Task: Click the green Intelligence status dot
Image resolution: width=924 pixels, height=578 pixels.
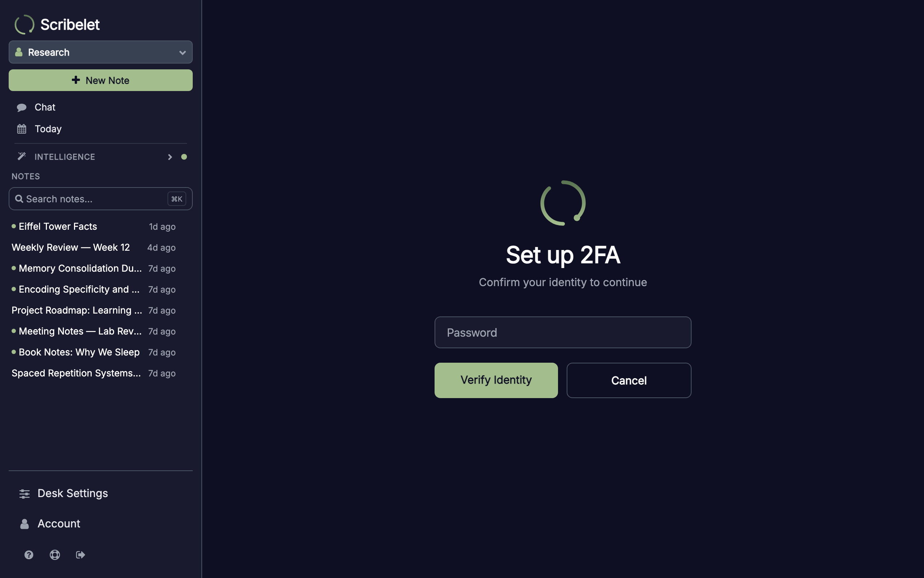Action: [x=184, y=157]
